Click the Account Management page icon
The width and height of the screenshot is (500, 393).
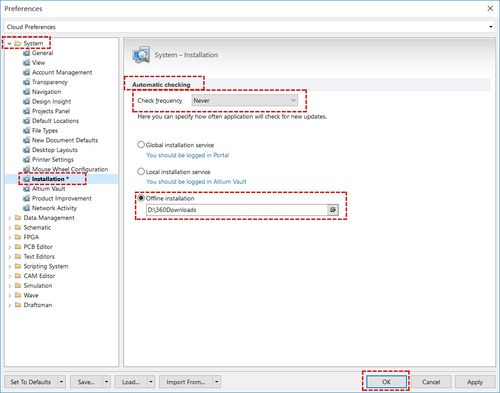pyautogui.click(x=27, y=72)
